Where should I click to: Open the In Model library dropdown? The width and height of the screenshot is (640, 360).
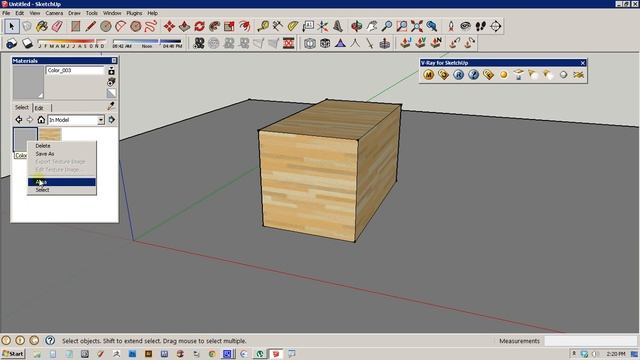pyautogui.click(x=101, y=120)
